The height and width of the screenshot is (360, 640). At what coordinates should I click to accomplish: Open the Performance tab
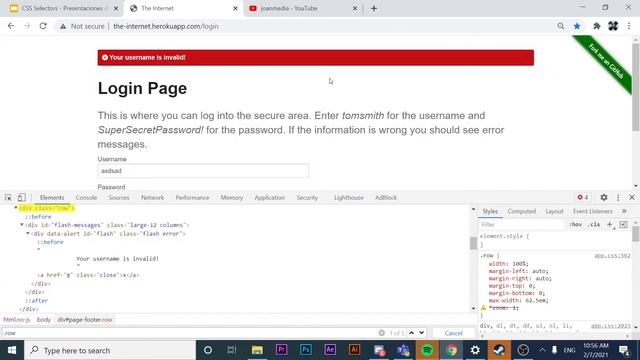pyautogui.click(x=192, y=198)
